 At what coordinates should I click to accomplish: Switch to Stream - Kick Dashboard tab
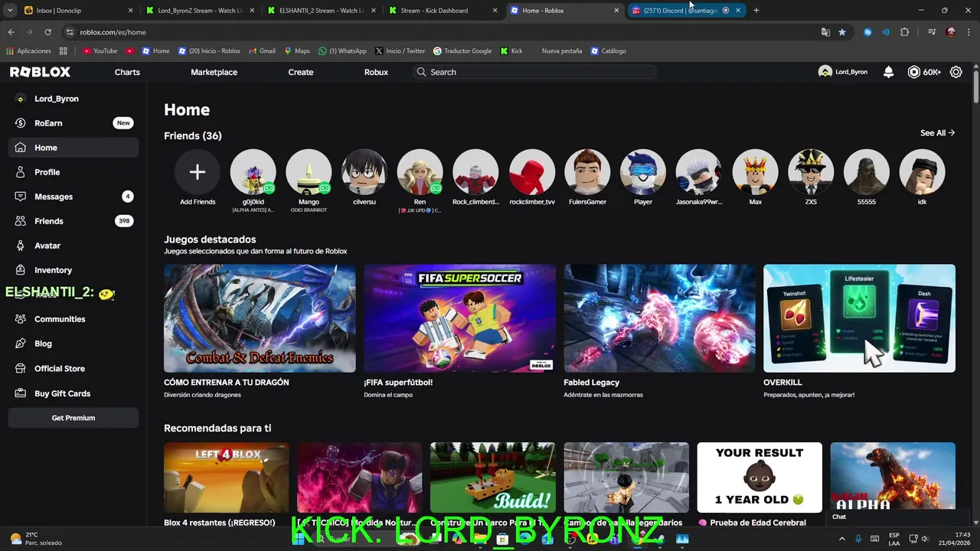(444, 11)
